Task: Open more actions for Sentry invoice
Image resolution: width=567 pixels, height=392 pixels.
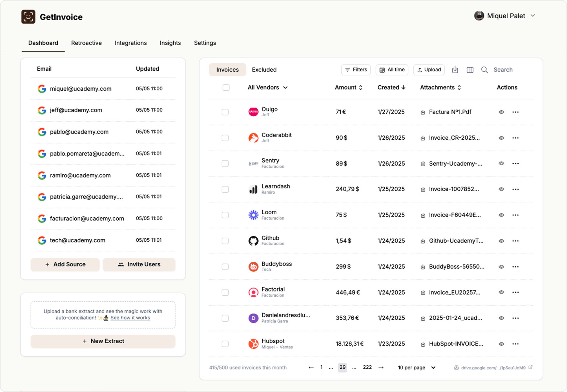Action: pos(515,164)
